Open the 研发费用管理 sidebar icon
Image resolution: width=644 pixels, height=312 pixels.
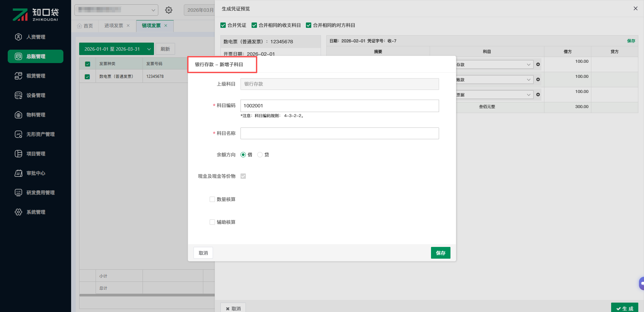(18, 193)
